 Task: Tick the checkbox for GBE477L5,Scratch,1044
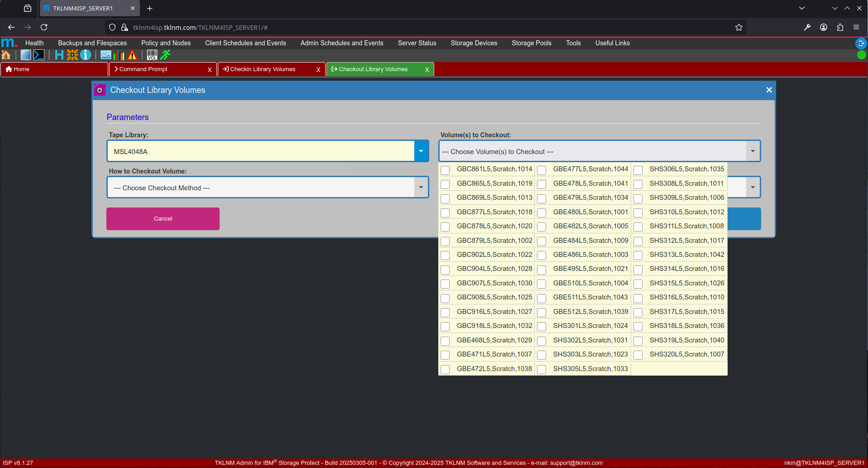point(542,170)
